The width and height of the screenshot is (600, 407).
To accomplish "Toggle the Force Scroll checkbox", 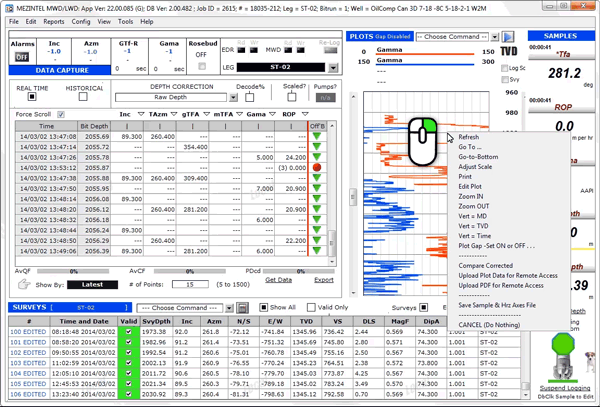I will click(x=61, y=114).
